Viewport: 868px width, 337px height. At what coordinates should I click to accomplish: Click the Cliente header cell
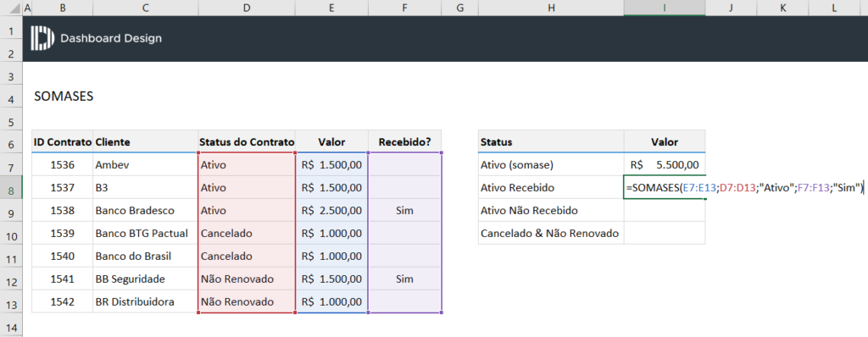click(146, 141)
